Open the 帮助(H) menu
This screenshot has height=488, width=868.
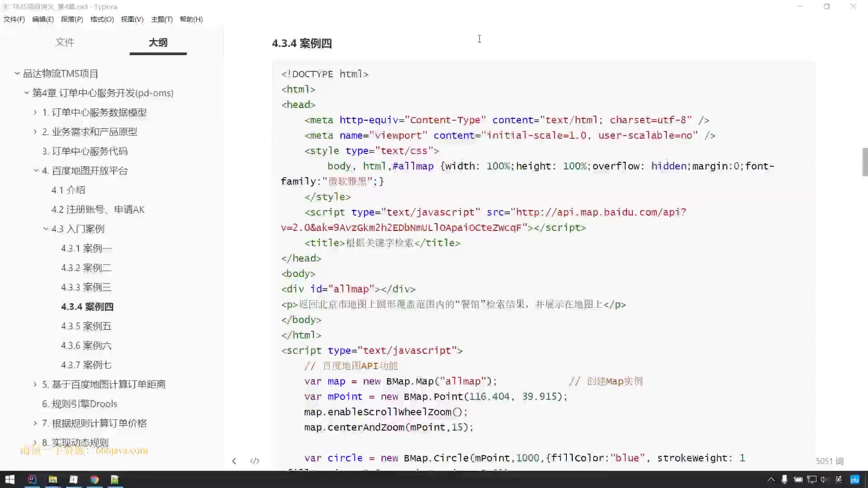tap(191, 19)
